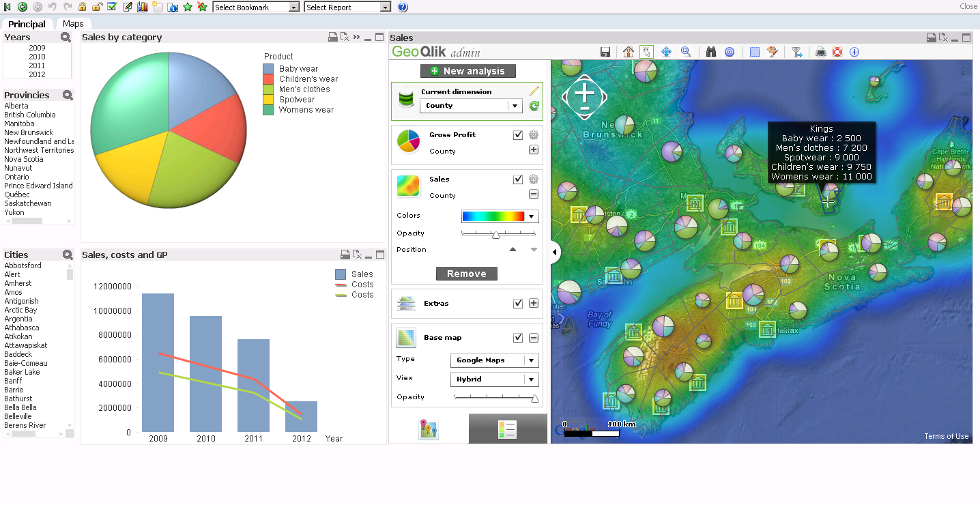Switch to the Maps tab
The height and width of the screenshot is (505, 980).
coord(72,23)
